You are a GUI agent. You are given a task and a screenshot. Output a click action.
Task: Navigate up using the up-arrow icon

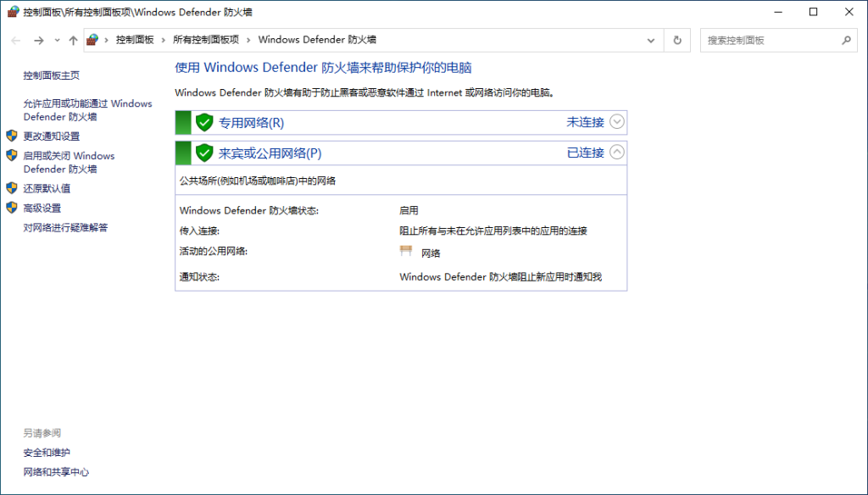(73, 40)
